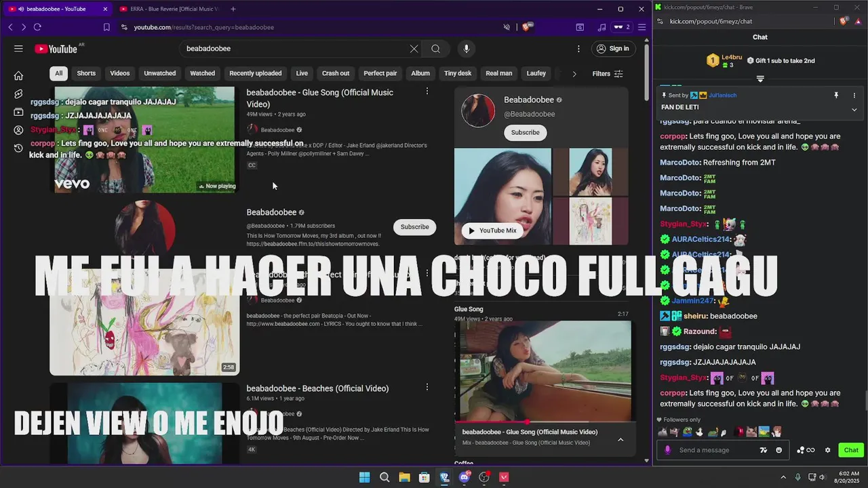Open Windows taskbar search
The image size is (868, 488).
click(x=384, y=477)
